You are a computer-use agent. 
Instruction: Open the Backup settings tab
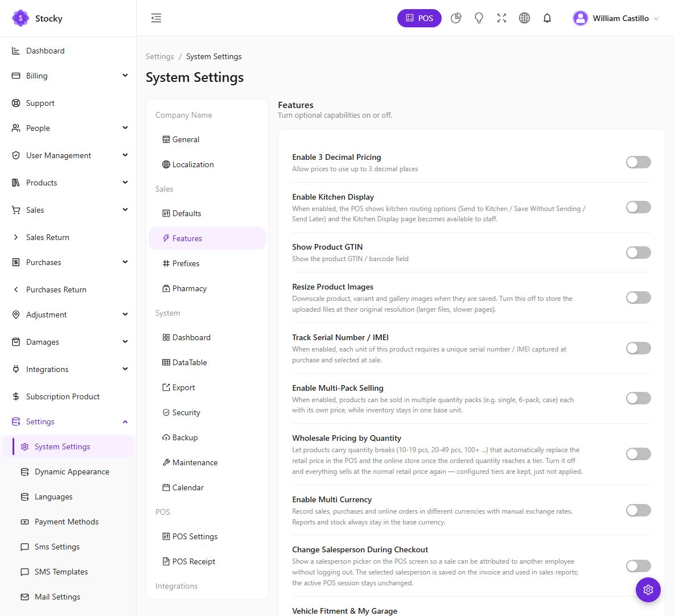tap(207, 437)
